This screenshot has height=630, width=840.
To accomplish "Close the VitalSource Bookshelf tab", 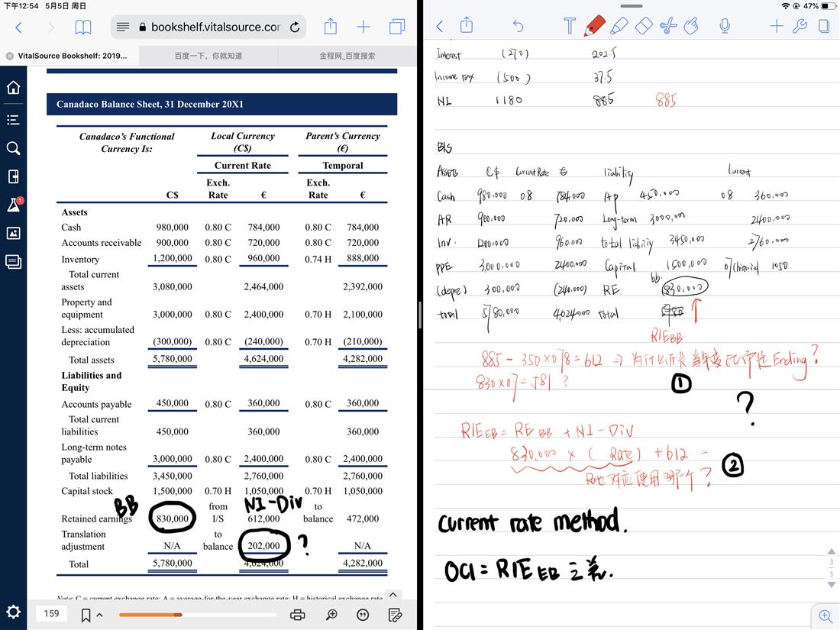I will click(10, 56).
